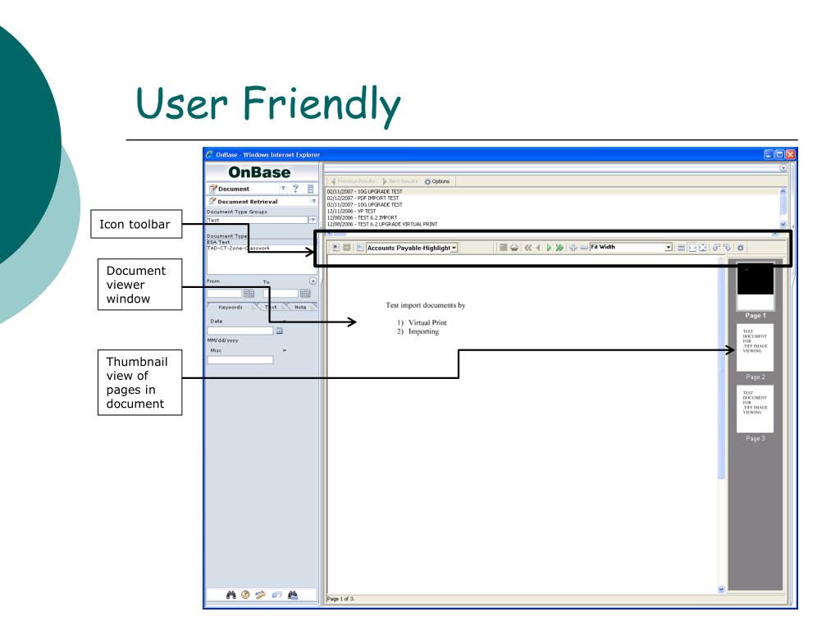This screenshot has height=630, width=840.
Task: Click the zoom in plus icon
Action: (573, 248)
